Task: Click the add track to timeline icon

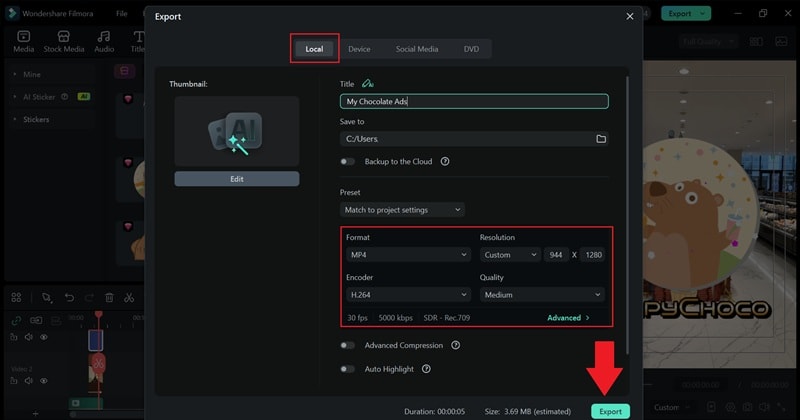Action: click(x=36, y=414)
